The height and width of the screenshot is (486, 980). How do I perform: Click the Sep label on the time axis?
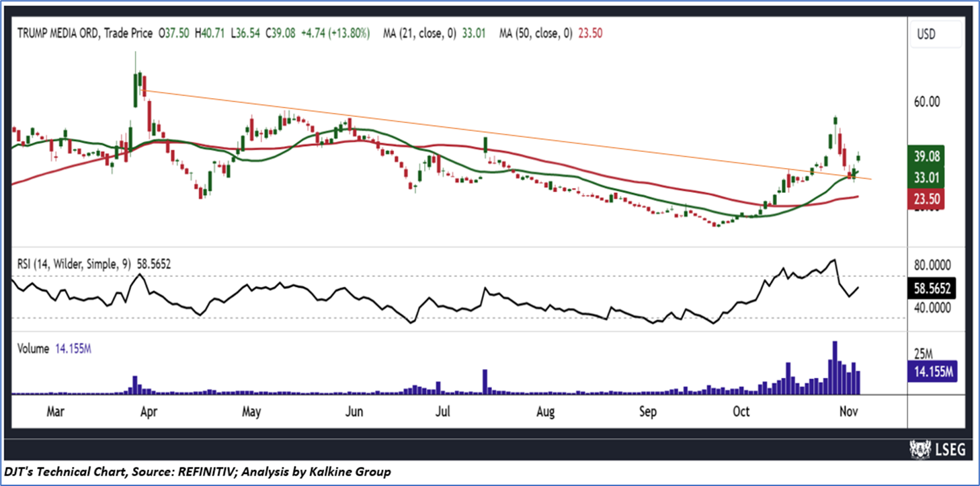[648, 411]
